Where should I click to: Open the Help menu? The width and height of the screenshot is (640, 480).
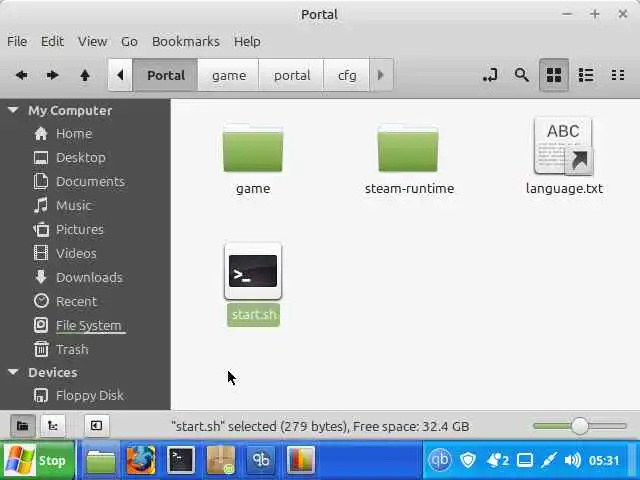point(247,42)
